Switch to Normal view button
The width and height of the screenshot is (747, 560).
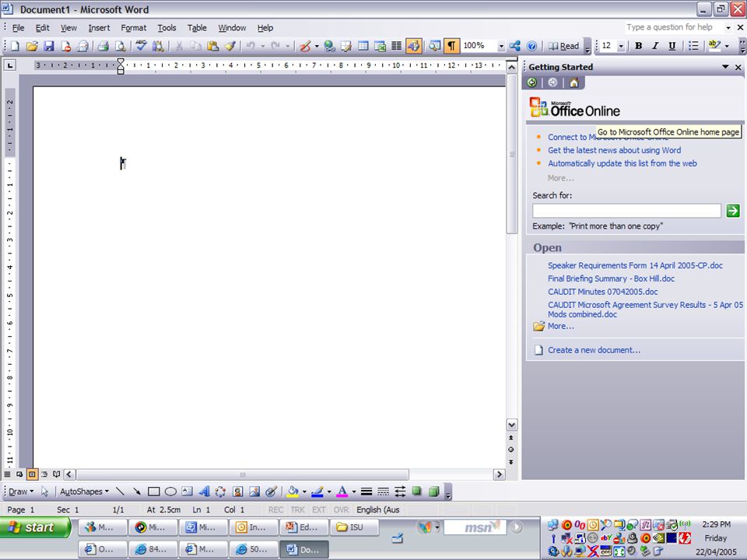coord(7,474)
